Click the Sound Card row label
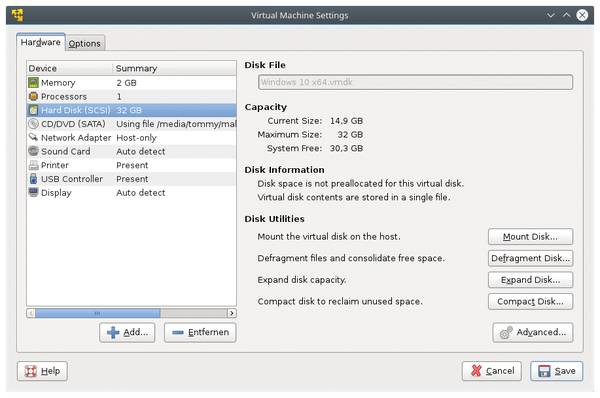The height and width of the screenshot is (398, 600). click(x=65, y=152)
